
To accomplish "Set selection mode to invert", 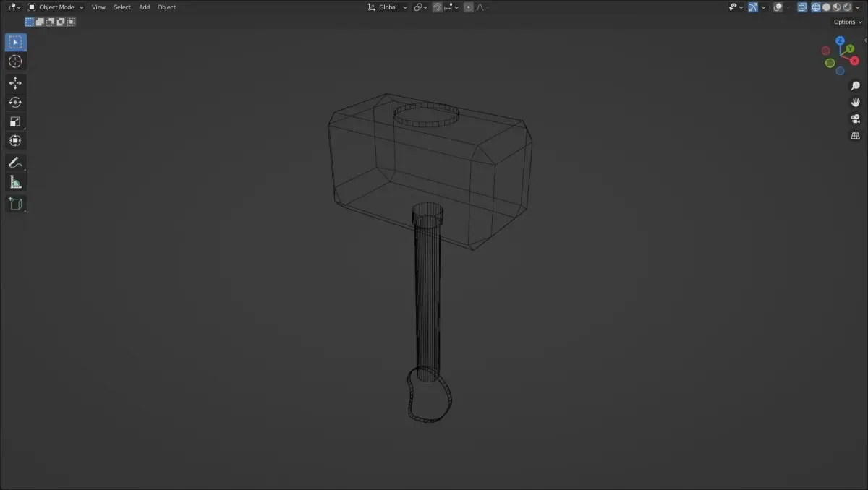I will coord(61,22).
